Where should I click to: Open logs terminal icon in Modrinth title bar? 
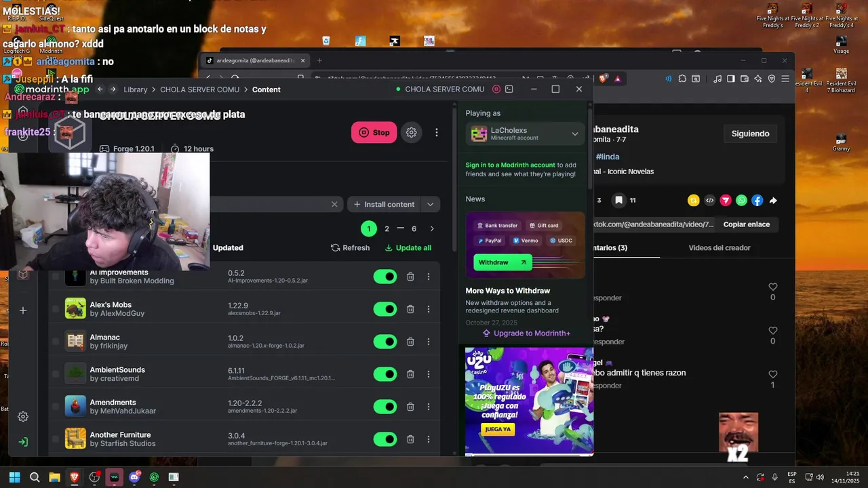coord(509,89)
